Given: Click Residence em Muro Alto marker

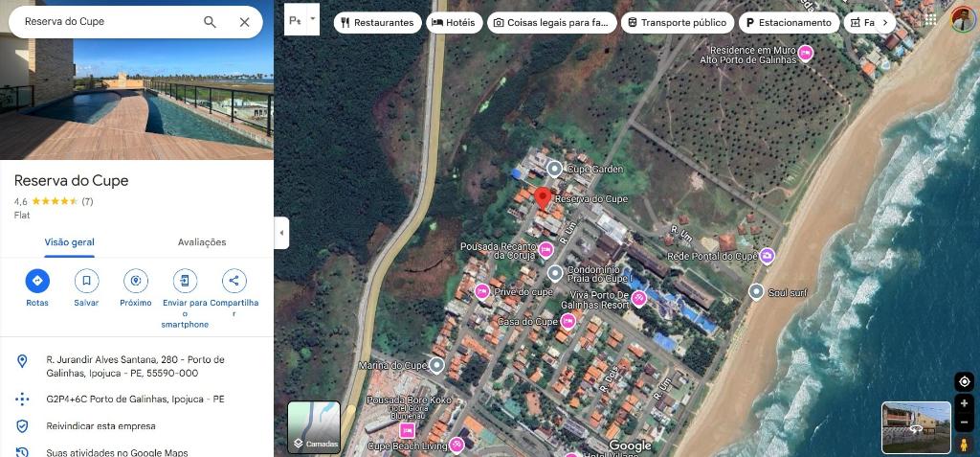Looking at the screenshot, I should (x=806, y=54).
